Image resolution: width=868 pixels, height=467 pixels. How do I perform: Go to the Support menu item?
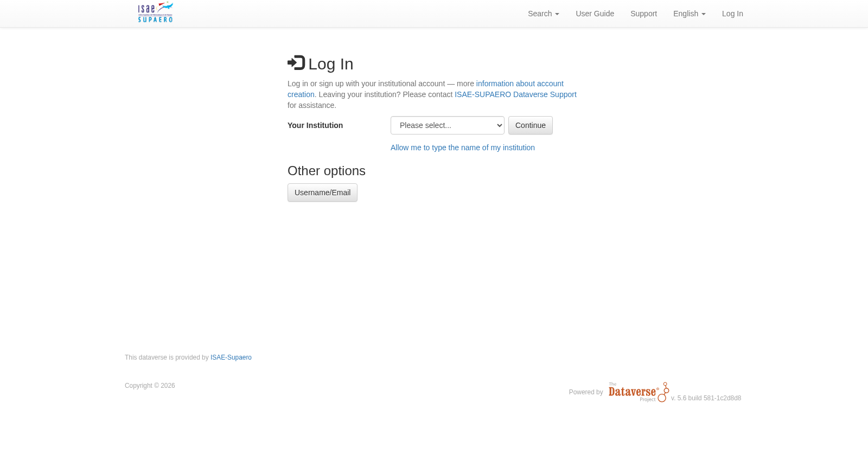point(643,14)
